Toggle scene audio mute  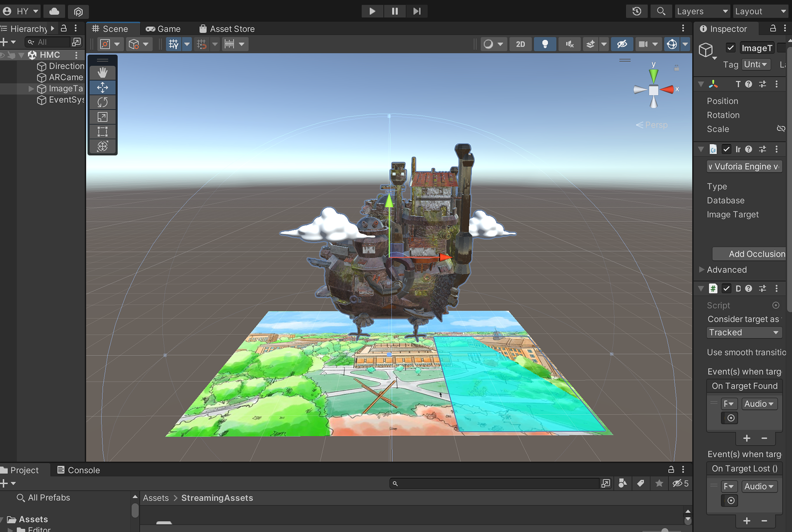[569, 44]
